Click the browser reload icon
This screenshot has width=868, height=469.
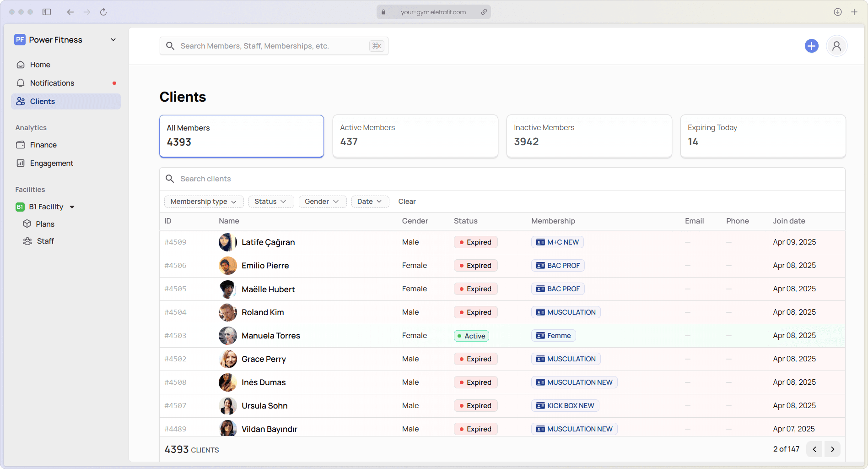(x=103, y=12)
